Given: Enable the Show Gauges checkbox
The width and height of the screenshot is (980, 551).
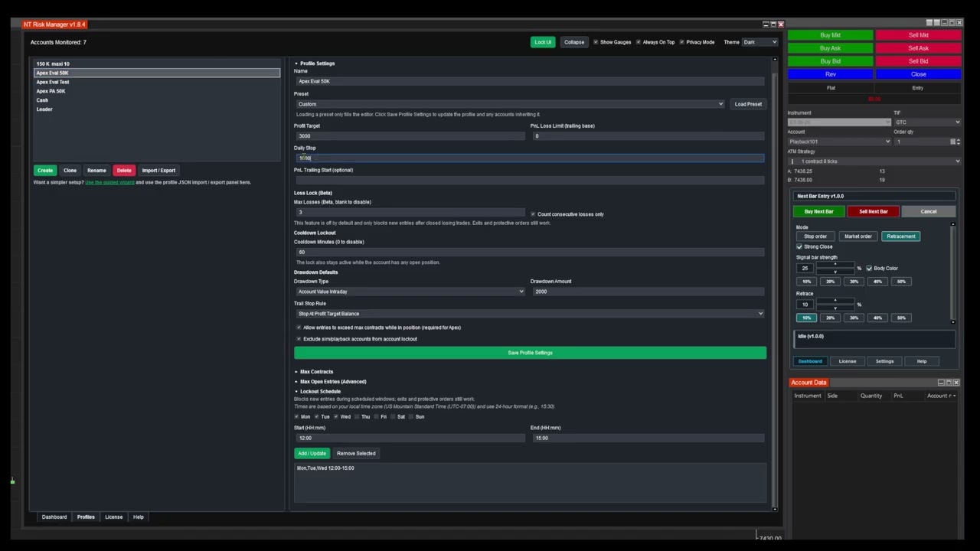Looking at the screenshot, I should pyautogui.click(x=596, y=42).
